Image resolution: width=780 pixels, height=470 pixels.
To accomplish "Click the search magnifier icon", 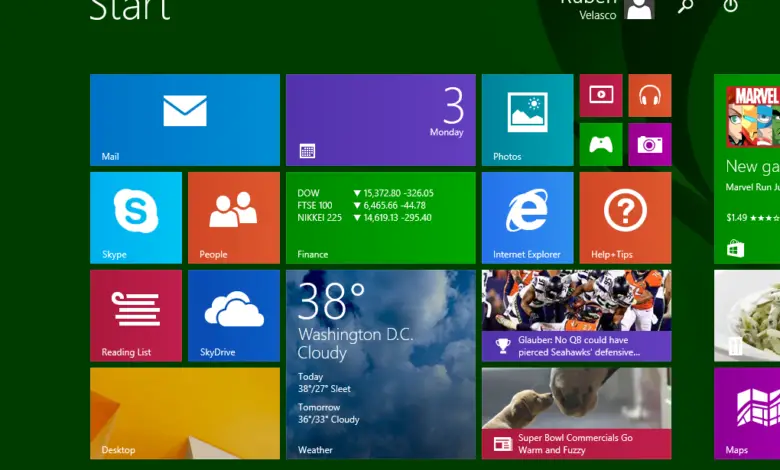I will [x=685, y=6].
